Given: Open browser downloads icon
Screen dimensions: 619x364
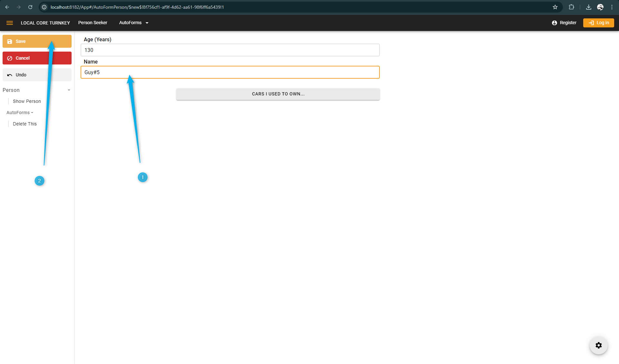Looking at the screenshot, I should point(588,7).
